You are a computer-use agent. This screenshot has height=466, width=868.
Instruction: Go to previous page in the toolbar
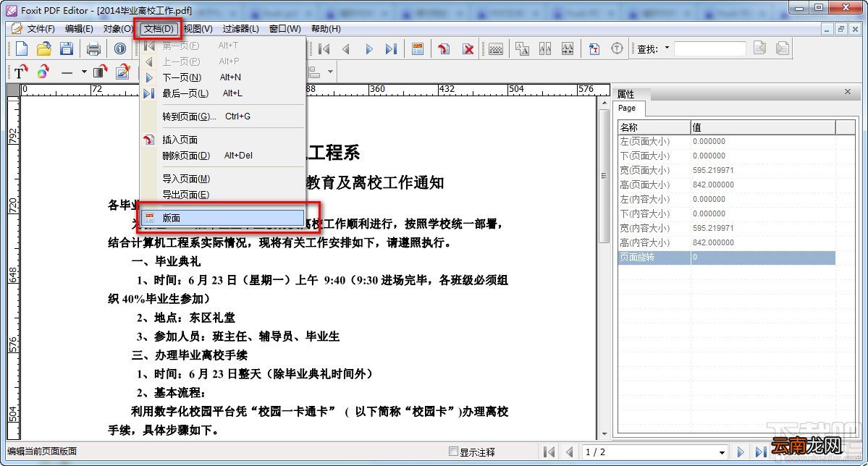pos(347,49)
